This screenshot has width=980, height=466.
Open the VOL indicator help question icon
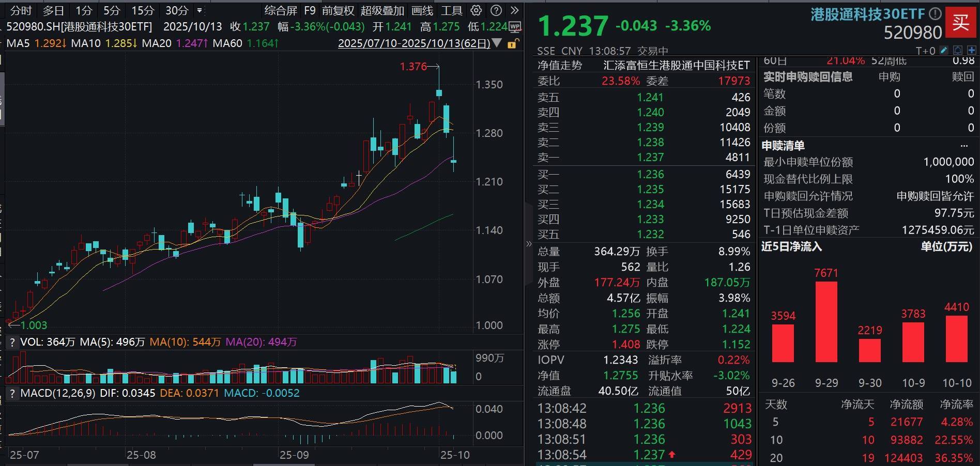coord(11,341)
